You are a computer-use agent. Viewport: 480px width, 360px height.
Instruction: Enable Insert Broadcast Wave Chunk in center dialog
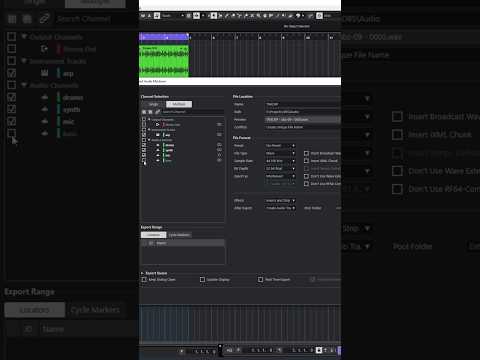point(306,153)
